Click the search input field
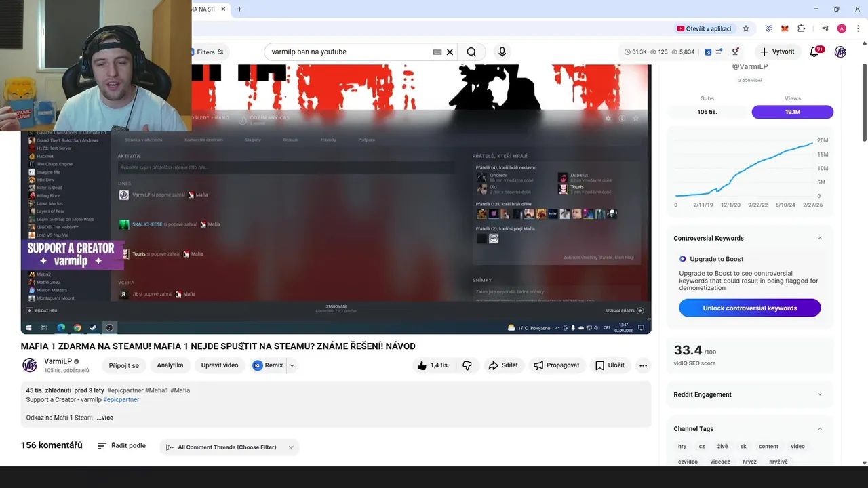This screenshot has width=868, height=488. (x=349, y=52)
